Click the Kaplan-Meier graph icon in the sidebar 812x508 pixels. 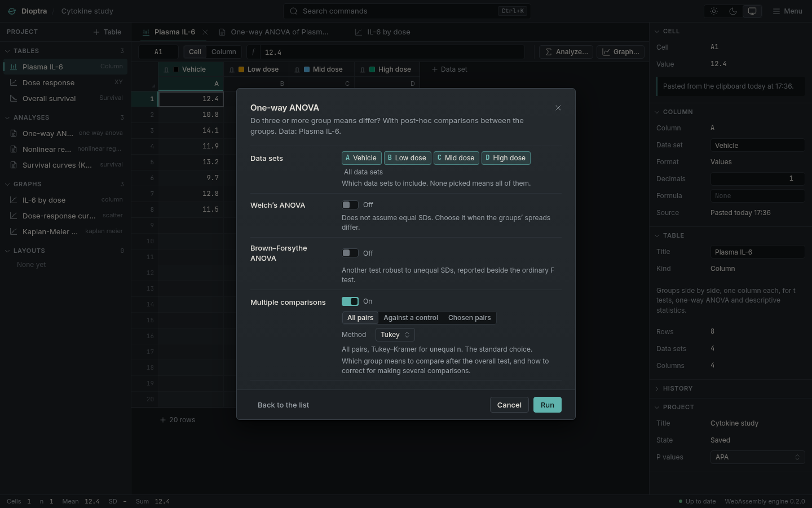[14, 231]
